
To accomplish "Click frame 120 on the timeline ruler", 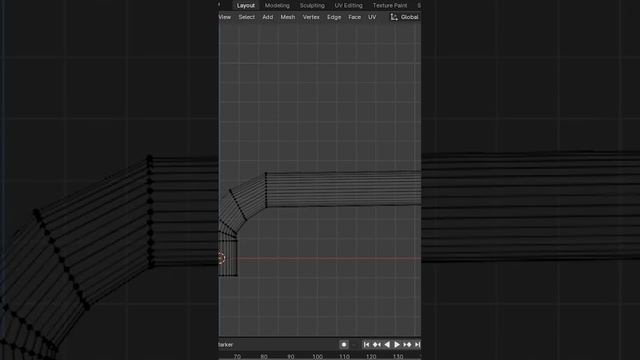I will tap(371, 356).
